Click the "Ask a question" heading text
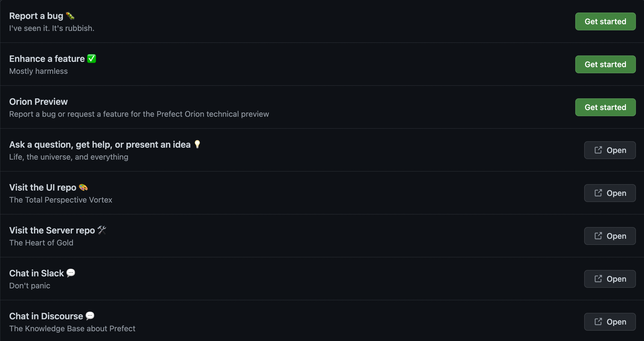 coord(100,144)
